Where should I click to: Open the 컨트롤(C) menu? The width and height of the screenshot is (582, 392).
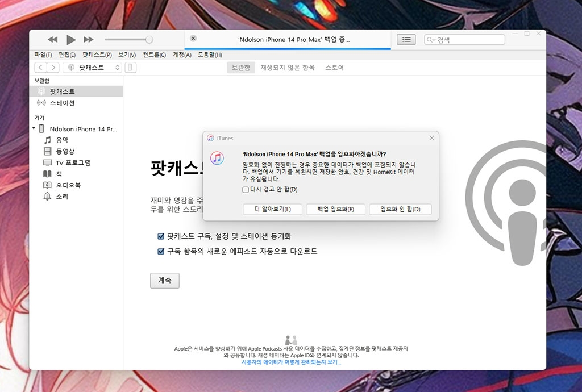pyautogui.click(x=155, y=55)
